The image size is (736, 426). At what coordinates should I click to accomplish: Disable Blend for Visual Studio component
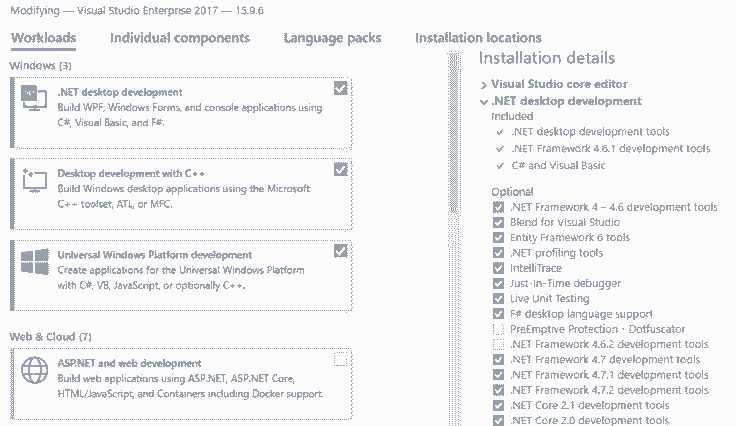tap(499, 223)
